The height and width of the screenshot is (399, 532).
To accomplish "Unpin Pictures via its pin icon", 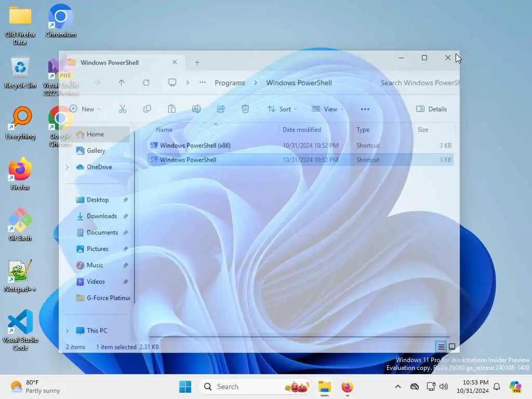I will 126,249.
